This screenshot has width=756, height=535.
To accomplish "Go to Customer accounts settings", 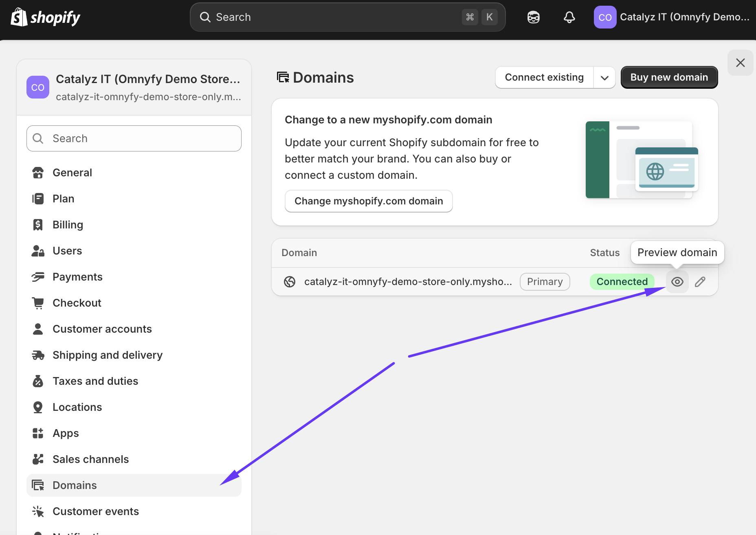I will 134,329.
